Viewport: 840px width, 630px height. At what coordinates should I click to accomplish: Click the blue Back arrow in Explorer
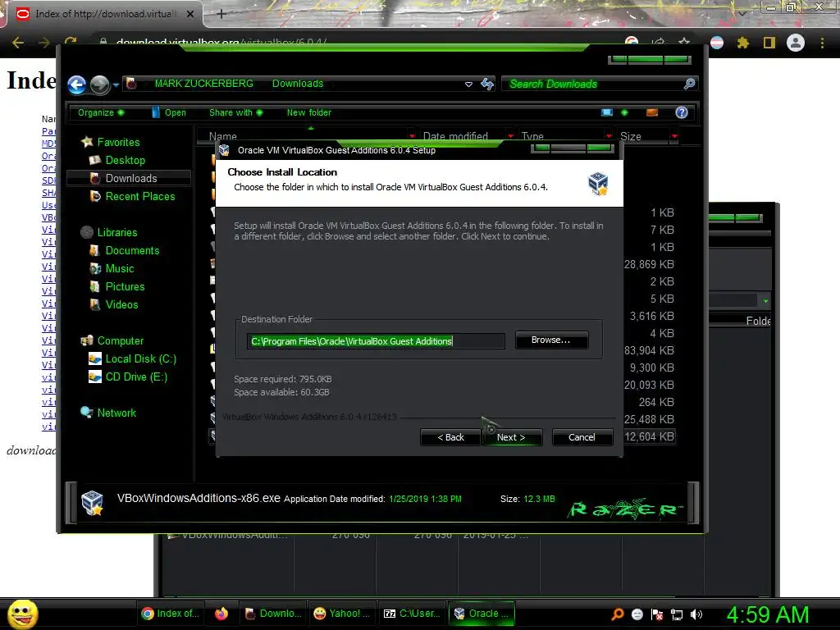point(76,84)
